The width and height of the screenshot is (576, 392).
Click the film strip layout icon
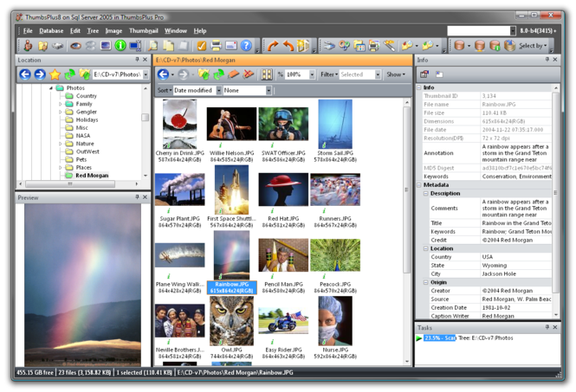tap(267, 74)
